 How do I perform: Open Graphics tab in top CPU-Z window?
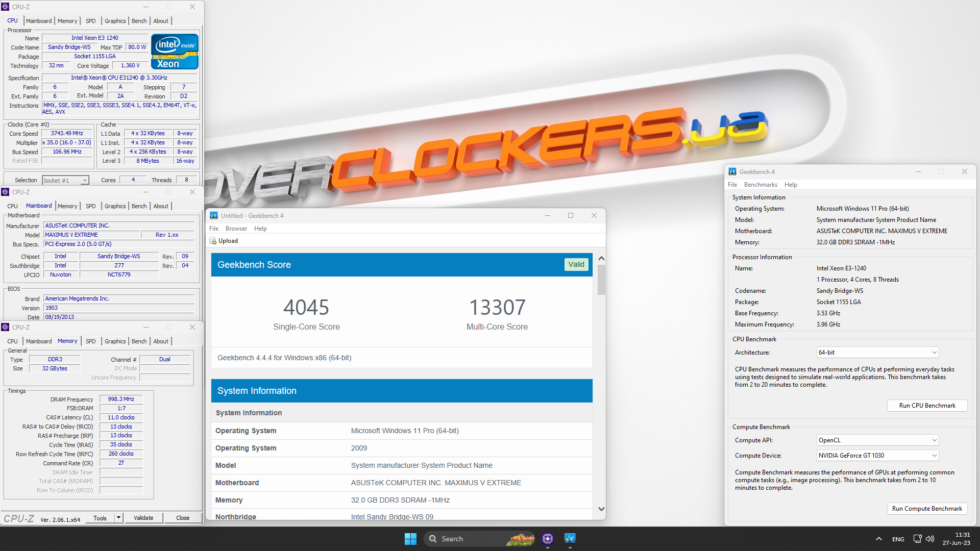[115, 21]
